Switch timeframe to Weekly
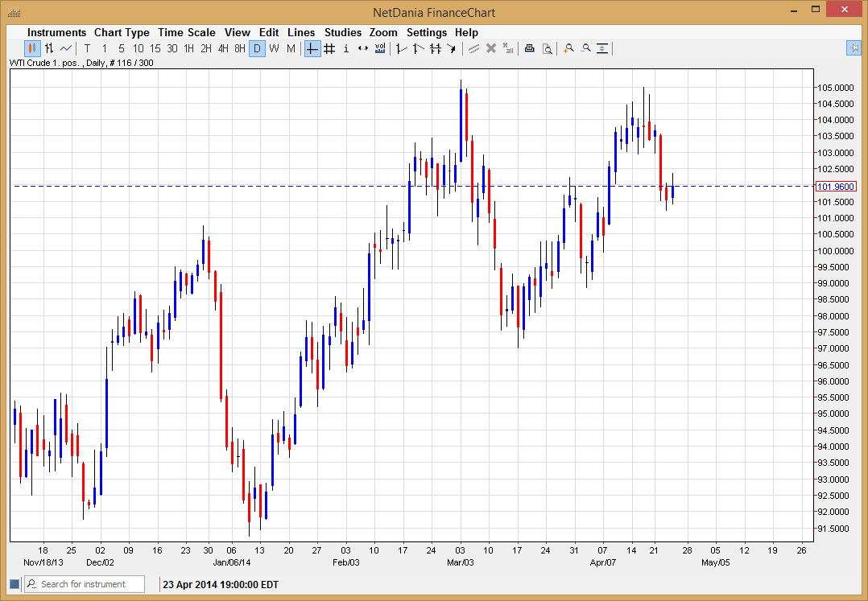The width and height of the screenshot is (868, 601). pyautogui.click(x=273, y=48)
